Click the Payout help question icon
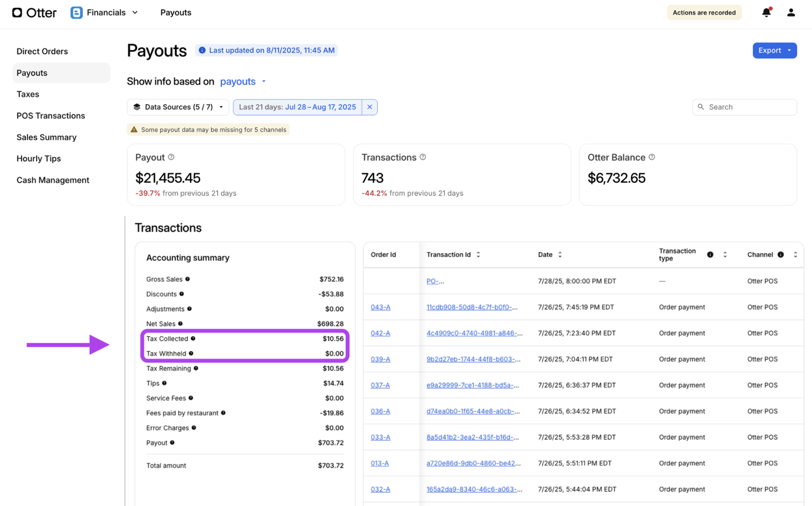This screenshot has width=812, height=506. 171,157
